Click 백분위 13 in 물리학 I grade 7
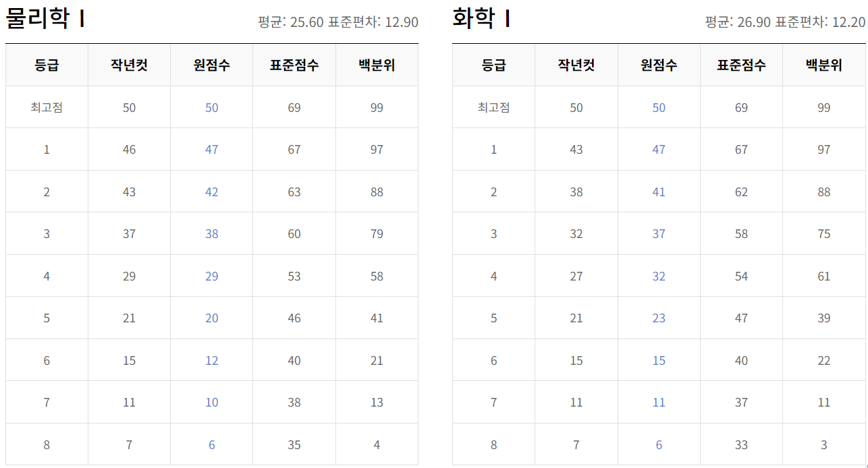Viewport: 868px width, 468px height. (377, 403)
